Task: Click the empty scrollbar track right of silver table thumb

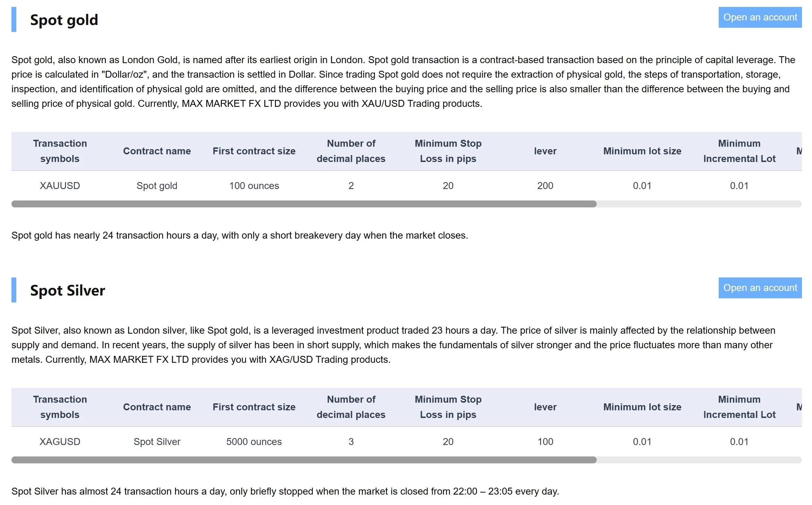Action: pos(699,460)
